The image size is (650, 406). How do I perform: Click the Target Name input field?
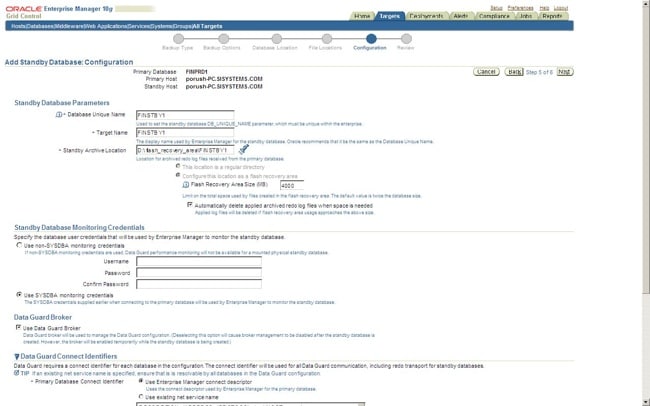click(185, 132)
